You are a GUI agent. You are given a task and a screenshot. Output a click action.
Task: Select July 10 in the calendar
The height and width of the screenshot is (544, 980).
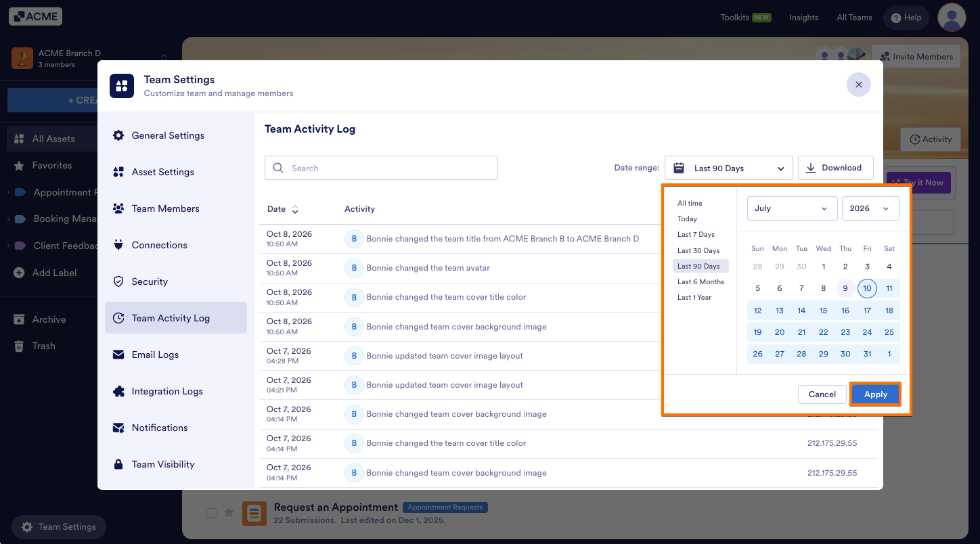867,289
